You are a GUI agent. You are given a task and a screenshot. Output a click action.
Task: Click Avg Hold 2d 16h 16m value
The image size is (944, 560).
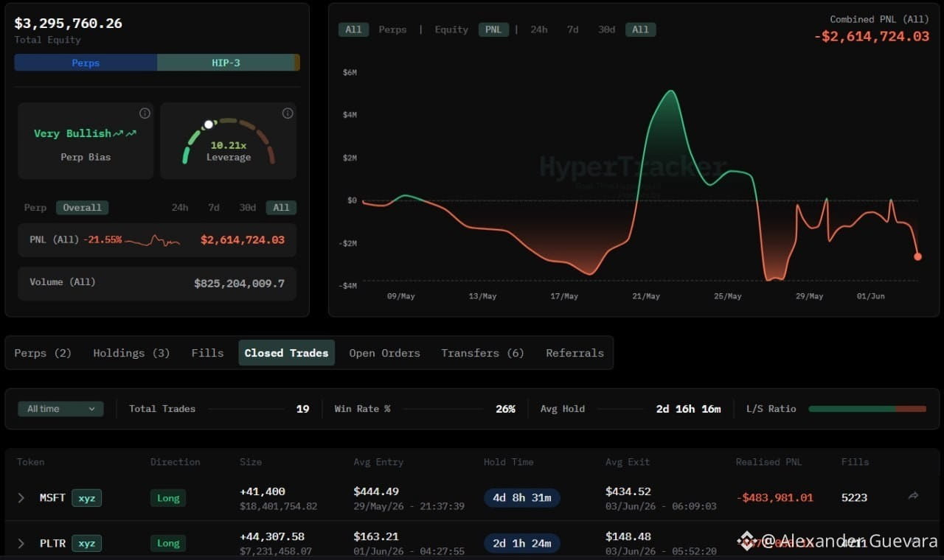pos(688,409)
